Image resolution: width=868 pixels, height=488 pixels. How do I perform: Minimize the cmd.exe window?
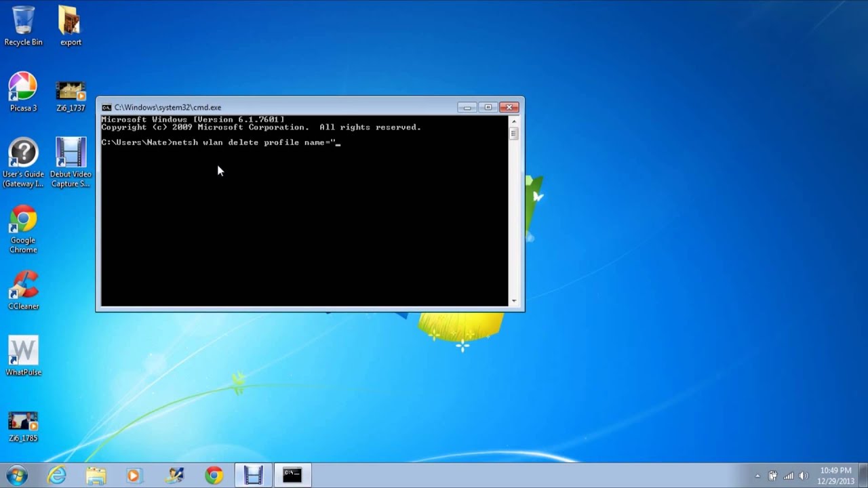(467, 107)
